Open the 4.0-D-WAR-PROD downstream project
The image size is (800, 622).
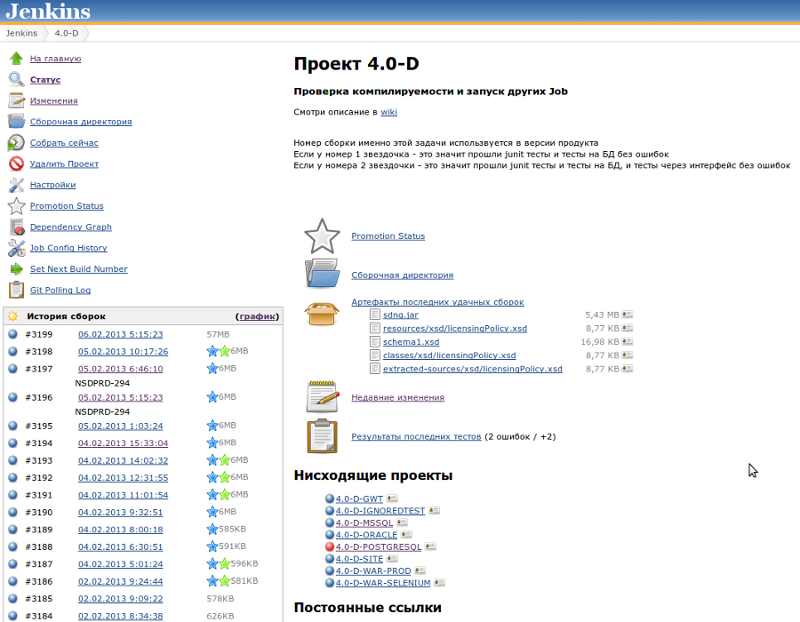(x=373, y=571)
